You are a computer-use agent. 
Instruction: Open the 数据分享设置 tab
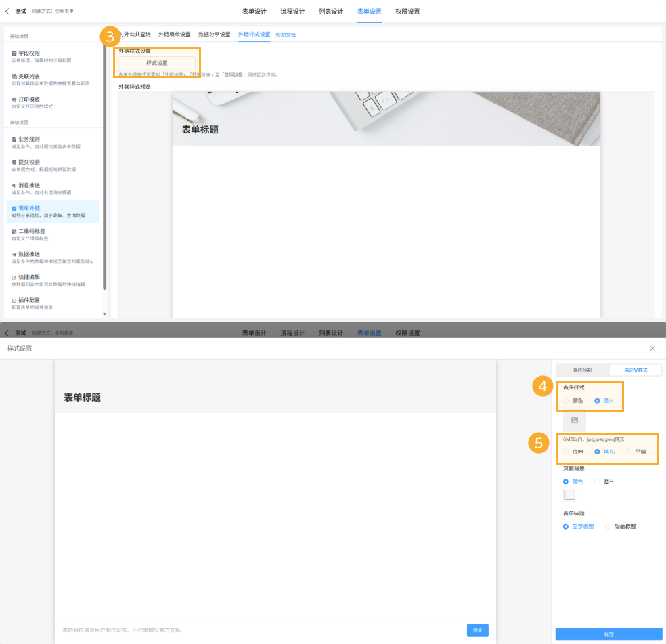click(214, 34)
